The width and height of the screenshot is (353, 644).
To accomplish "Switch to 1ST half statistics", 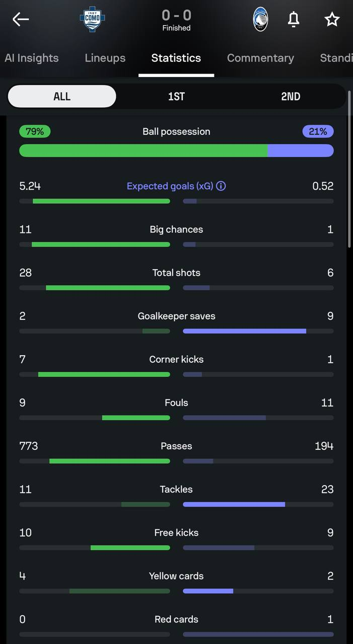I will tap(176, 97).
